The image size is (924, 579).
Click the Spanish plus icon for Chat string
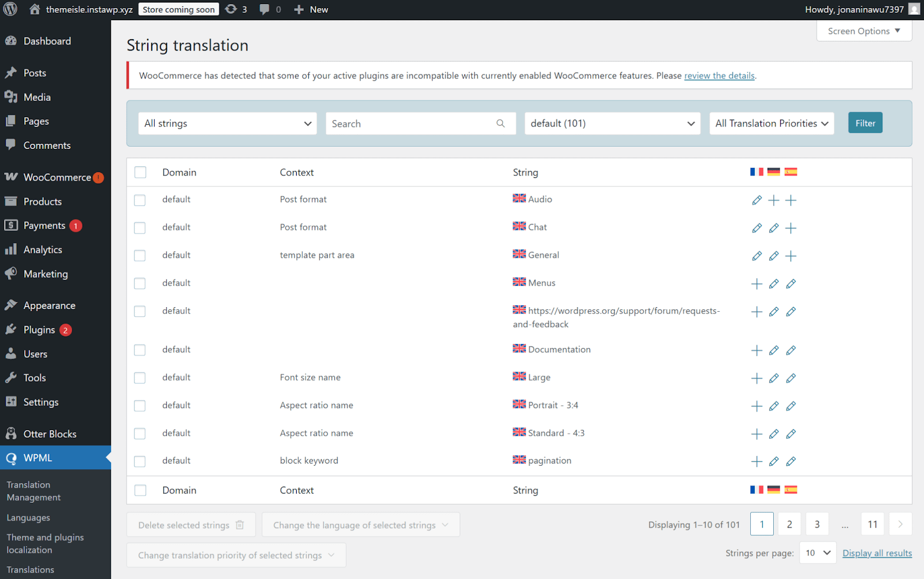tap(791, 228)
